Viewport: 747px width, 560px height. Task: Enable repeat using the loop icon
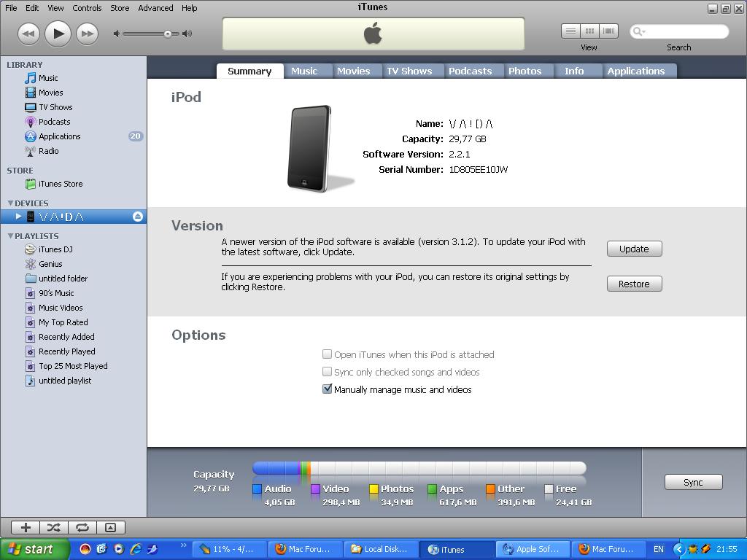[82, 527]
